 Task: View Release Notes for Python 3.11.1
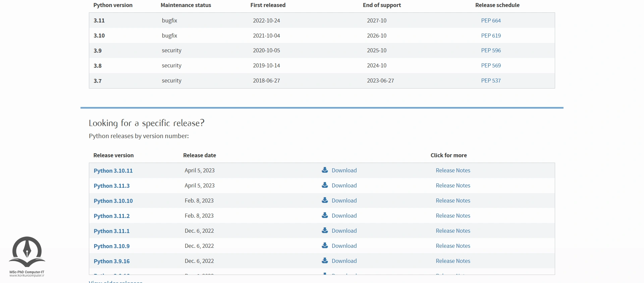[x=453, y=231]
